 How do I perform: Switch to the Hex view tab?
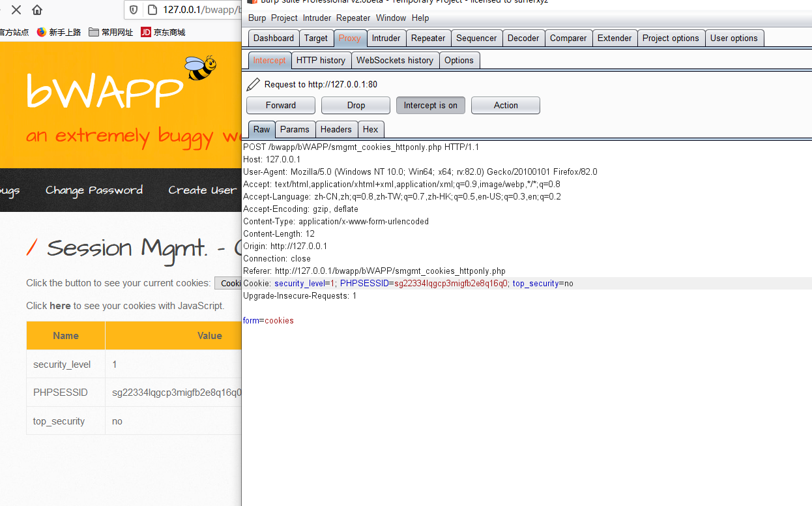(371, 129)
